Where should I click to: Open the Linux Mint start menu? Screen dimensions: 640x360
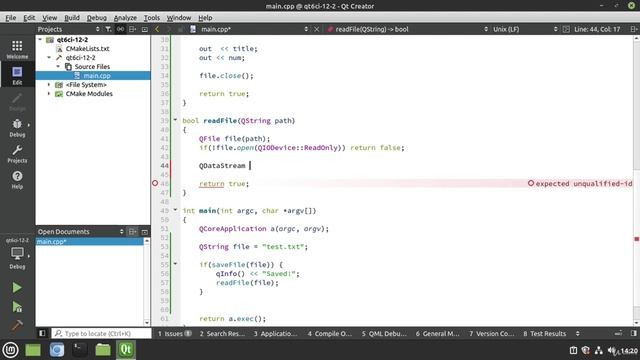coord(10,350)
